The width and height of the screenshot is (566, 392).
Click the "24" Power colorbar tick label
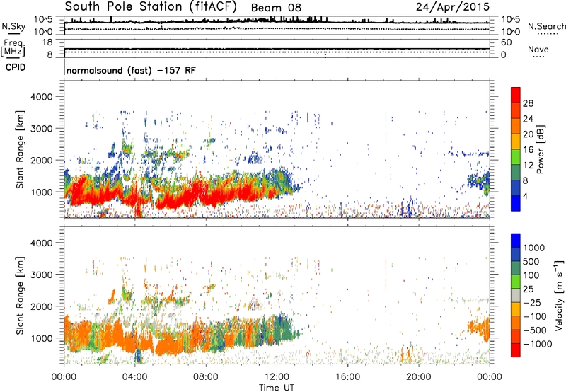528,119
